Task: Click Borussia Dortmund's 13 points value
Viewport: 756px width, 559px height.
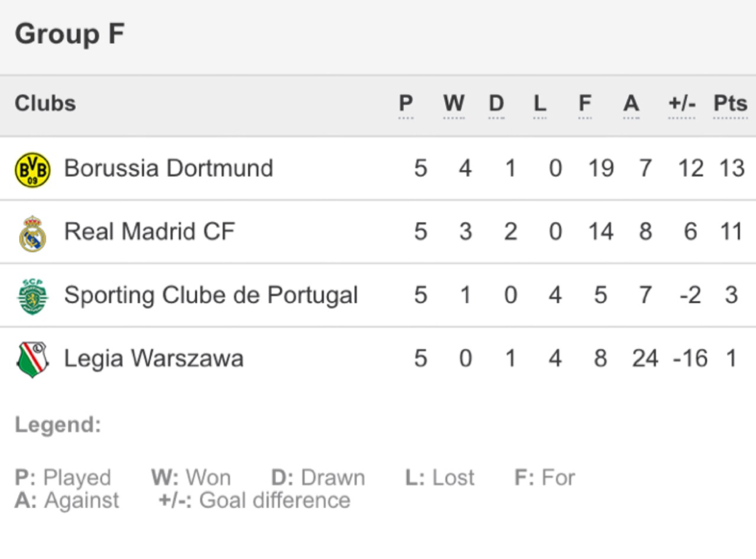Action: tap(731, 168)
